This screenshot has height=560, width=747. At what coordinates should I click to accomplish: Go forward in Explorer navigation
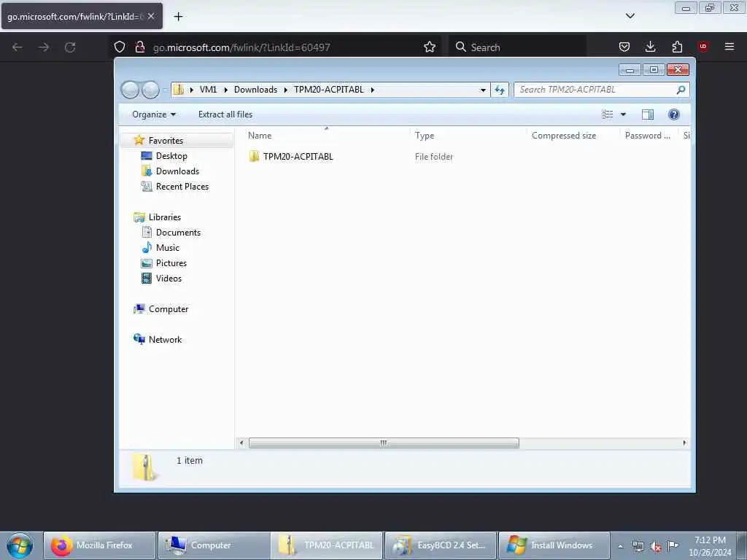[150, 90]
